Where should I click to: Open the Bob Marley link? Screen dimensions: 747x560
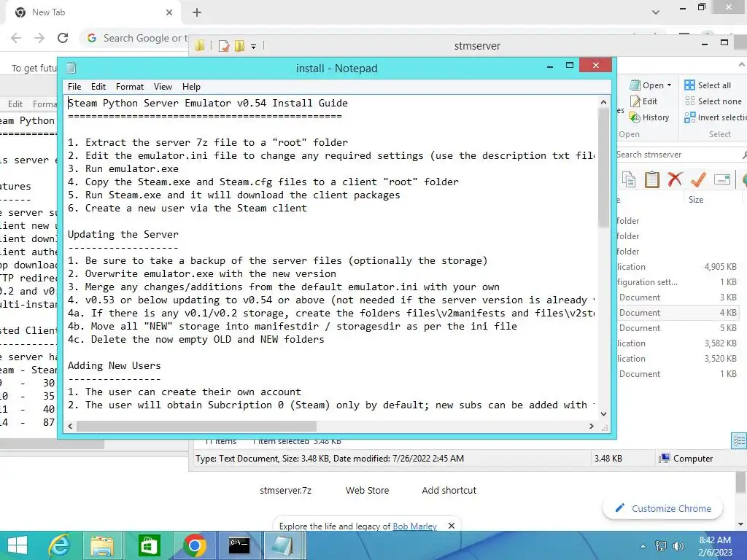[x=414, y=526]
